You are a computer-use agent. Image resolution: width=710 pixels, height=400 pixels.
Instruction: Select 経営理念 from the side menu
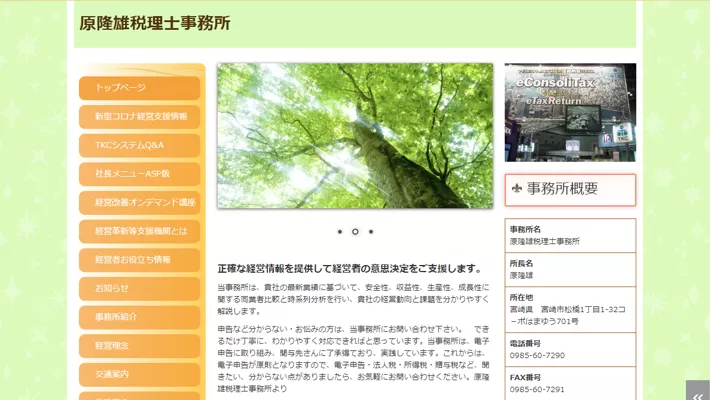(x=139, y=346)
